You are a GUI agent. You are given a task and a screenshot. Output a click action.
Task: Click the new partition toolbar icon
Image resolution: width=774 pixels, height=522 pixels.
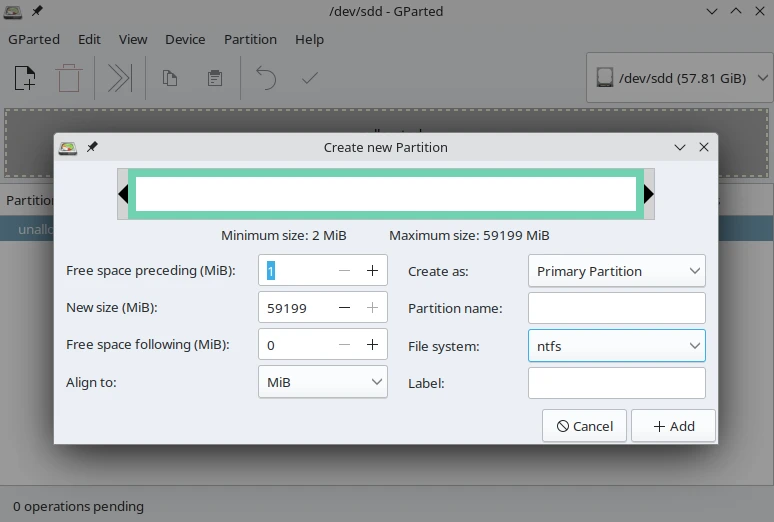[25, 78]
